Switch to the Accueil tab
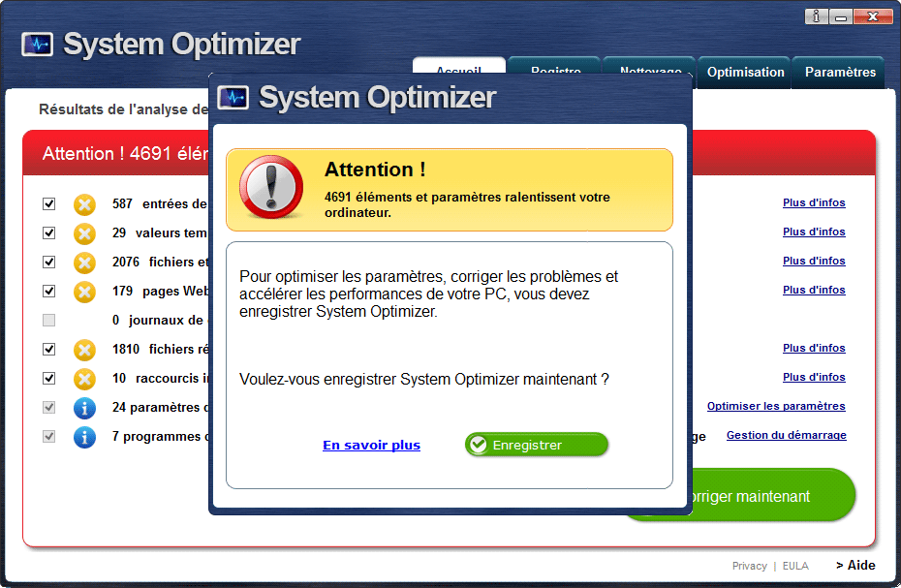901x588 pixels. click(458, 66)
